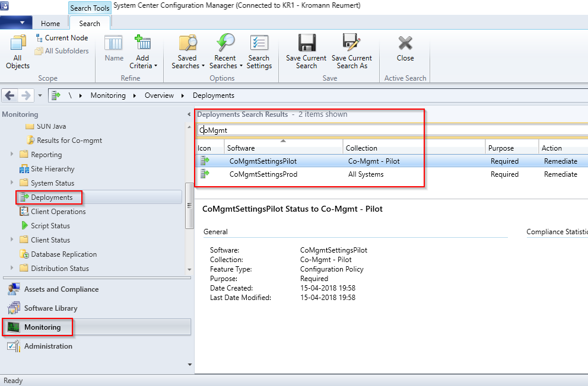Switch to the Home ribbon tab
Viewport: 588px width, 386px height.
(50, 23)
